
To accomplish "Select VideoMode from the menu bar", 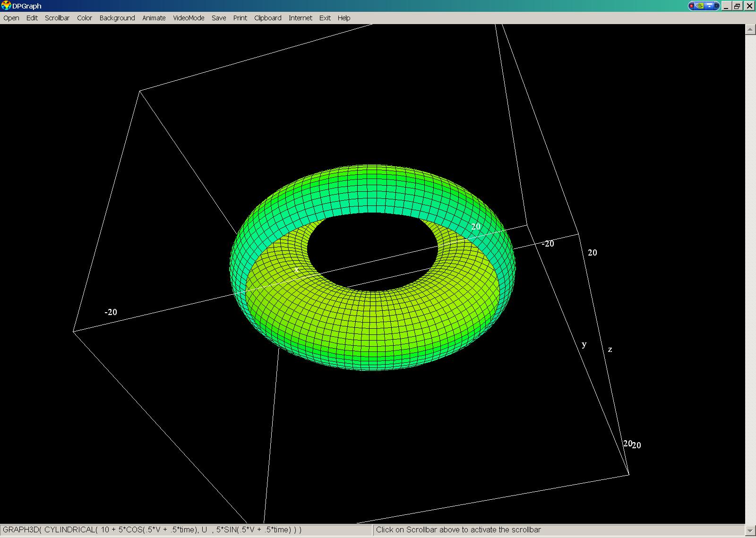I will coord(189,18).
